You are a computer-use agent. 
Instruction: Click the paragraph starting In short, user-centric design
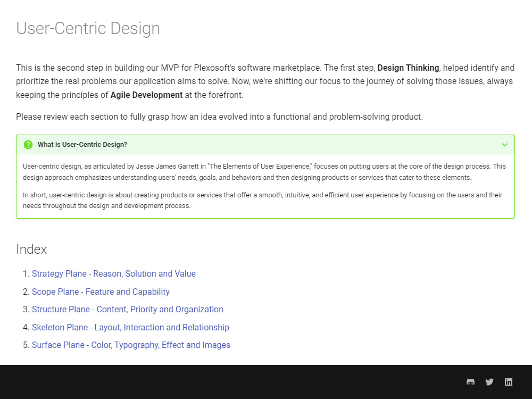(263, 200)
